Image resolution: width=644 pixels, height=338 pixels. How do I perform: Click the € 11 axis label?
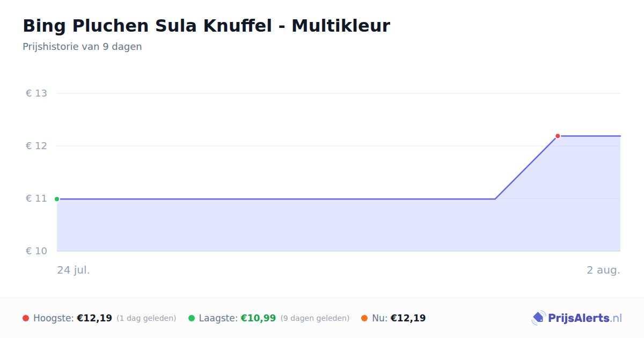pyautogui.click(x=36, y=199)
